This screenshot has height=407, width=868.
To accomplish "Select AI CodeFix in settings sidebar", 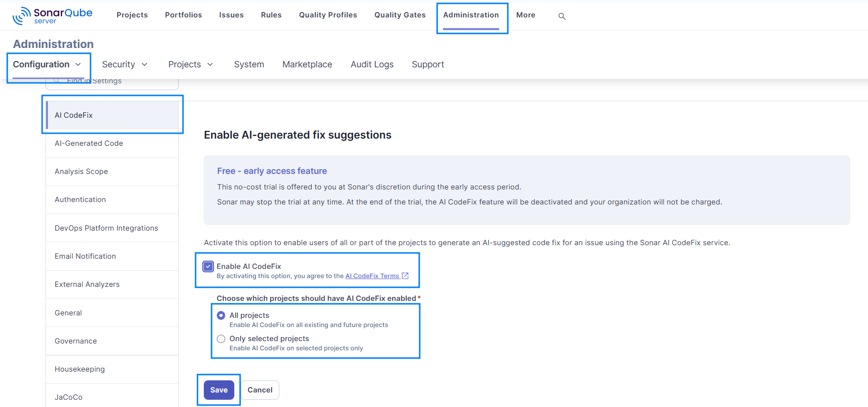I will [112, 115].
